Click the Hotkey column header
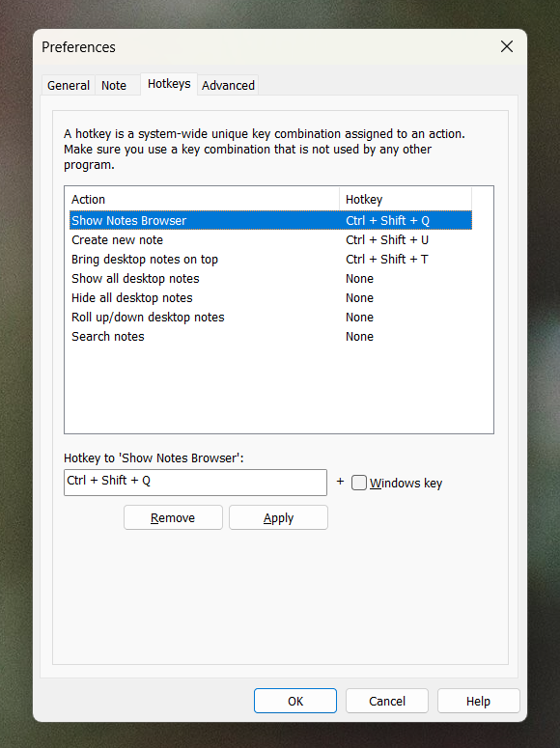Image resolution: width=560 pixels, height=748 pixels. point(406,199)
